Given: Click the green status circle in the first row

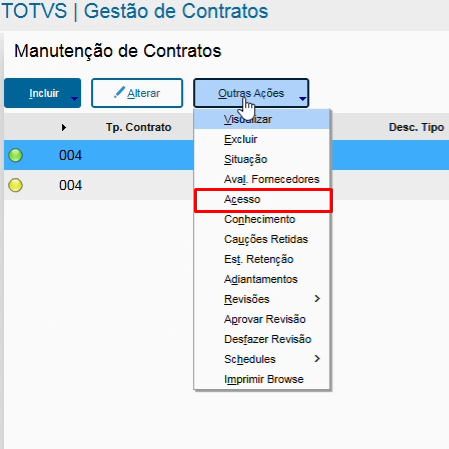Looking at the screenshot, I should click(x=15, y=155).
